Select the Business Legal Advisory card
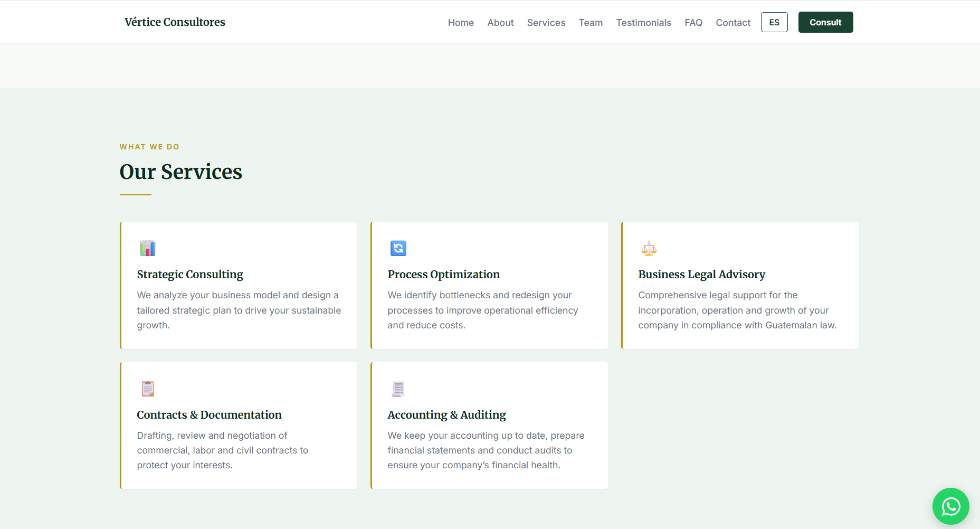The height and width of the screenshot is (529, 980). [x=739, y=285]
